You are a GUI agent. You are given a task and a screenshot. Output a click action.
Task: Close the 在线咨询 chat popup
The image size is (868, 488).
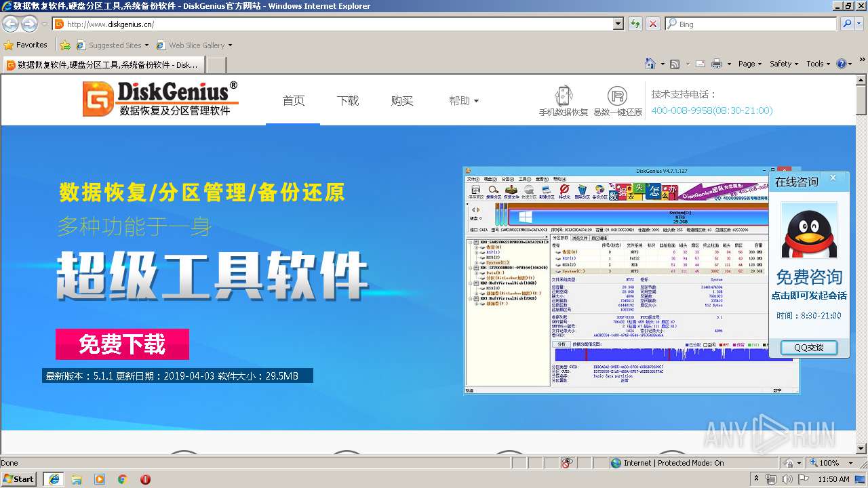833,178
